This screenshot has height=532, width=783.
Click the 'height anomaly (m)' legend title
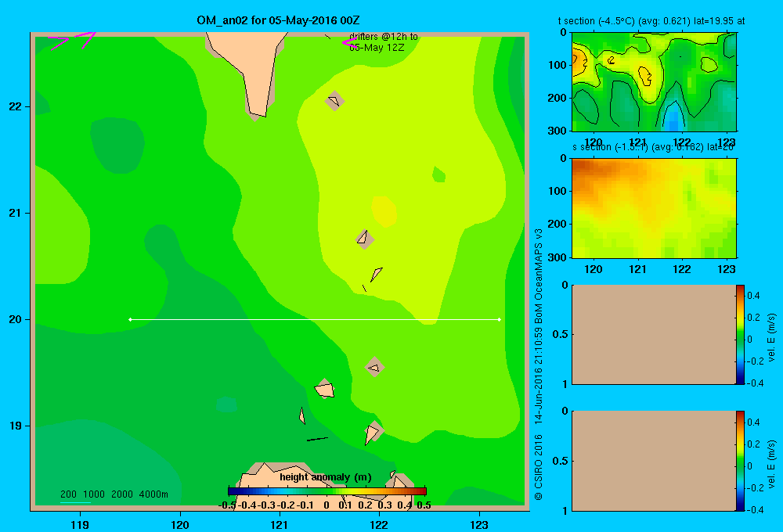326,477
